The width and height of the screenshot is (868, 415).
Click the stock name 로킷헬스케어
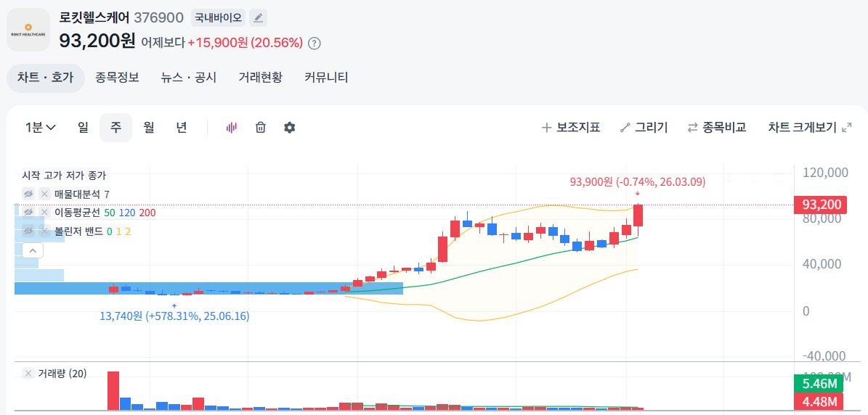pyautogui.click(x=94, y=17)
